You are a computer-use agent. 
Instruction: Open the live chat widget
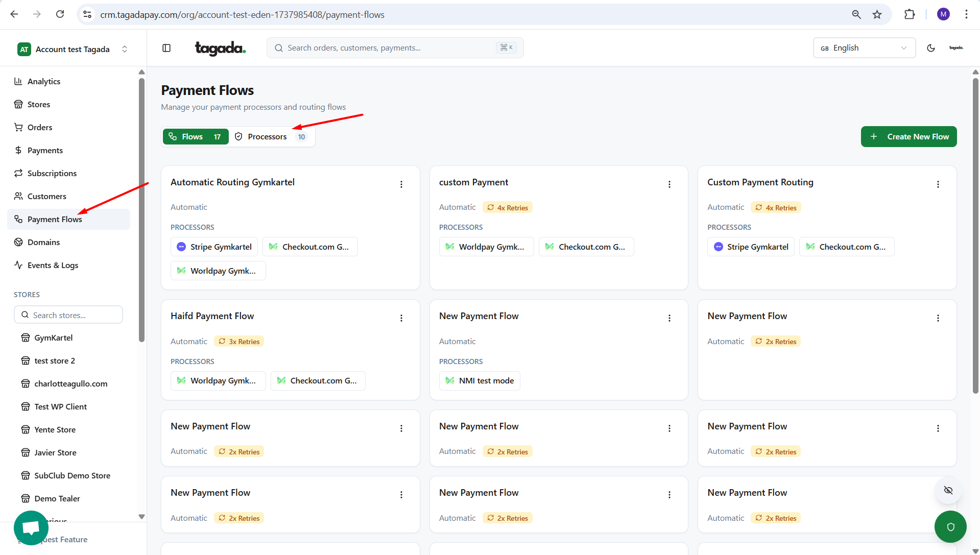(x=31, y=527)
